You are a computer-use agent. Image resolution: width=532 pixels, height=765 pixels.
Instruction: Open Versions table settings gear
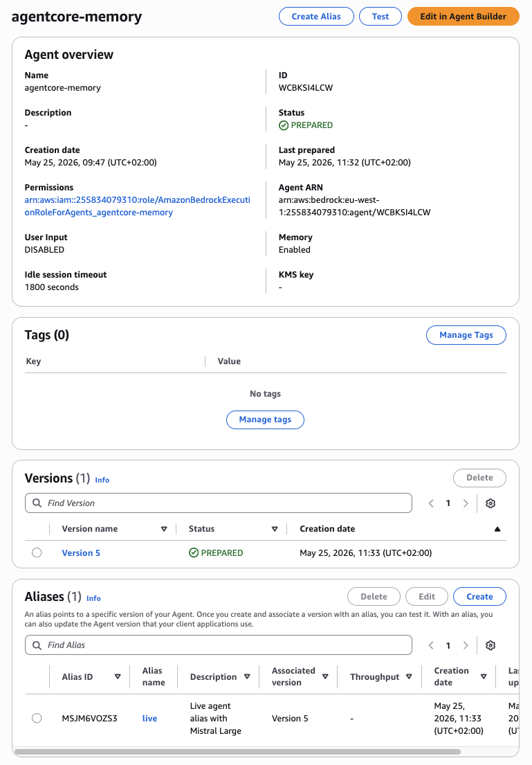click(x=490, y=503)
